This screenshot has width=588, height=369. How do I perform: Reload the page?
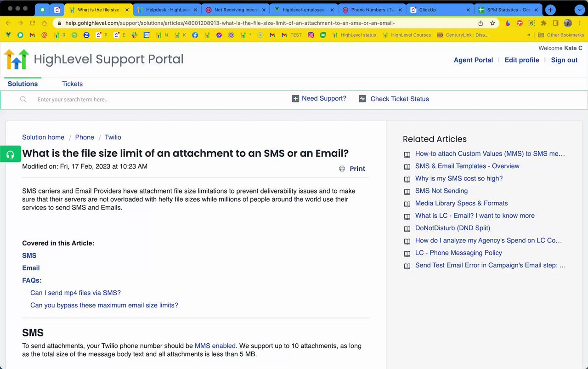pos(32,23)
